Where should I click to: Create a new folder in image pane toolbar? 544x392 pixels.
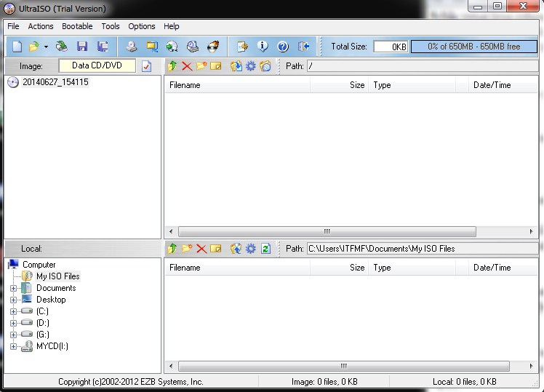(201, 66)
